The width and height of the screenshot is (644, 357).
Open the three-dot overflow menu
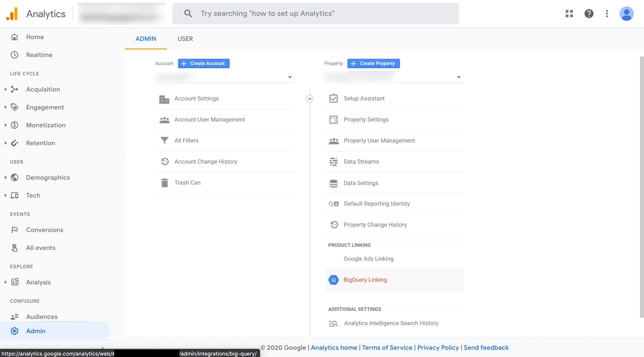coord(607,14)
